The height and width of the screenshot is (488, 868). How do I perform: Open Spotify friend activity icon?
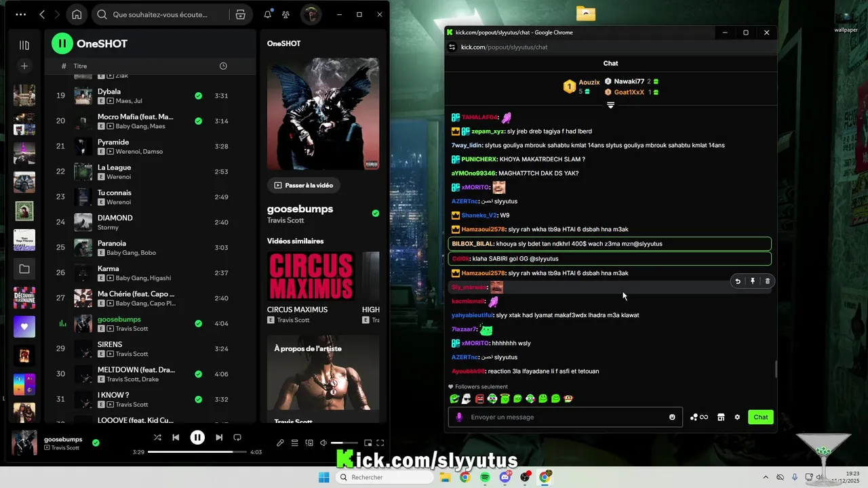pos(286,14)
